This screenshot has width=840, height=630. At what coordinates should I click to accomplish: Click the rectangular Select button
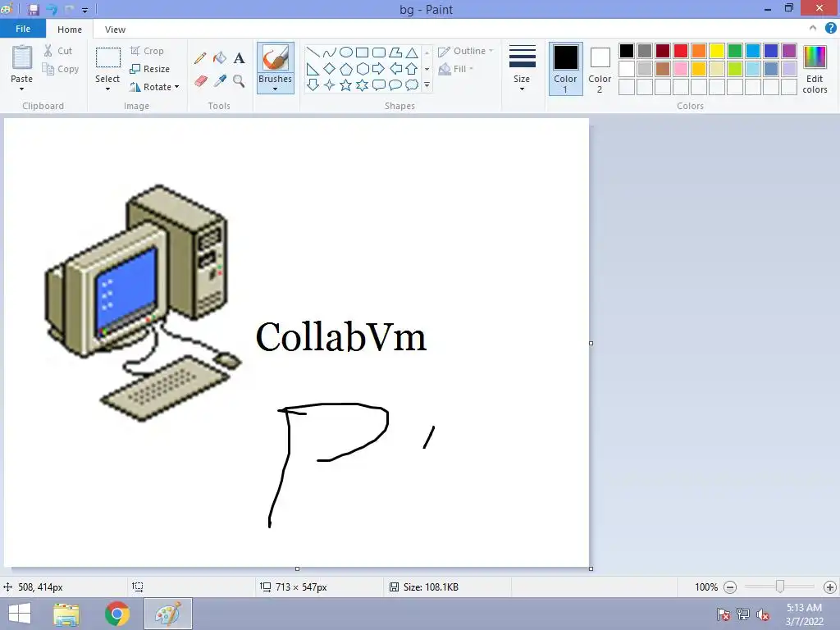tap(107, 58)
